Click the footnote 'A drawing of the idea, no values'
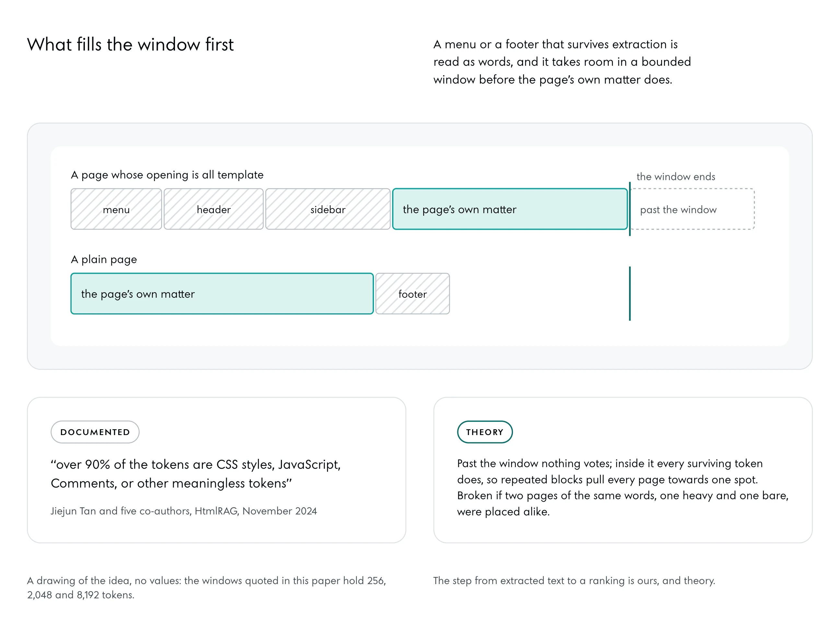This screenshot has width=840, height=633. [x=206, y=587]
